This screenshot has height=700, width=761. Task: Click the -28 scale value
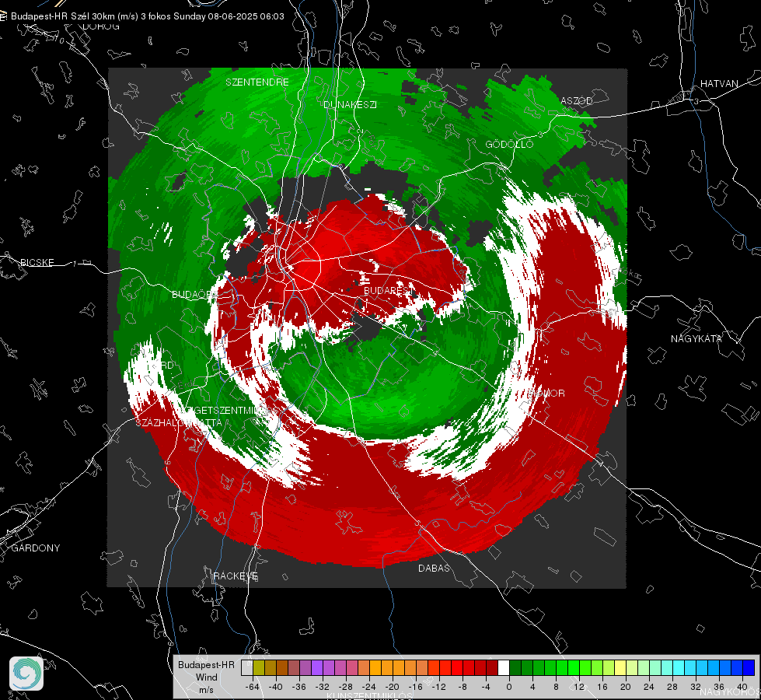(x=346, y=687)
